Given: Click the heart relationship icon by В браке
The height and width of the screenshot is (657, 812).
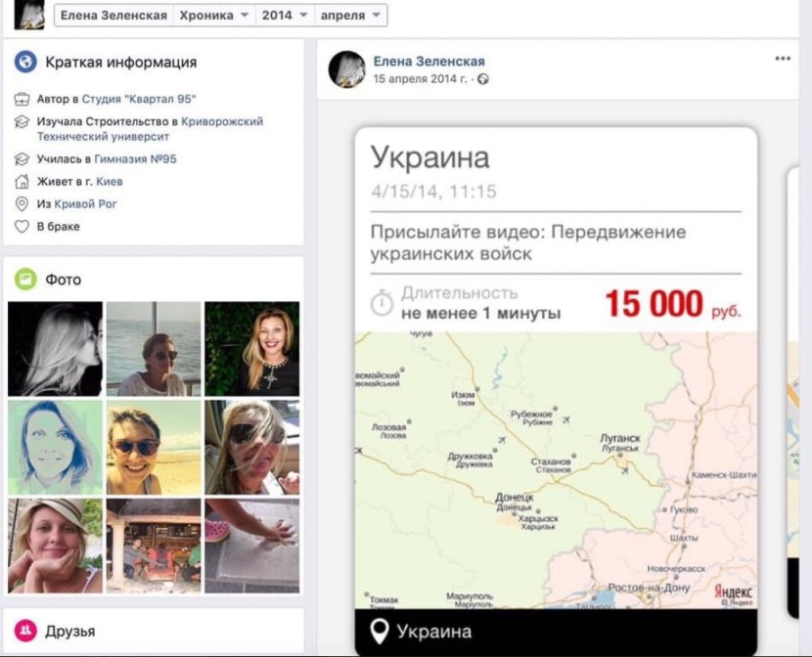Looking at the screenshot, I should [x=22, y=227].
